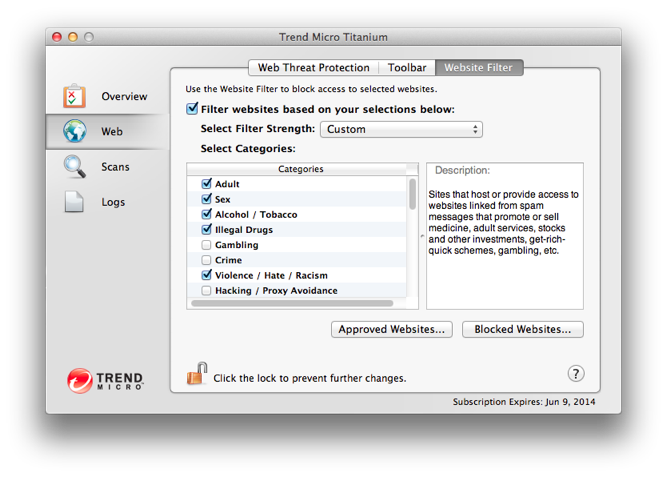The height and width of the screenshot is (477, 667).
Task: Uncheck Violence / Hate / Racism category
Action: [206, 275]
